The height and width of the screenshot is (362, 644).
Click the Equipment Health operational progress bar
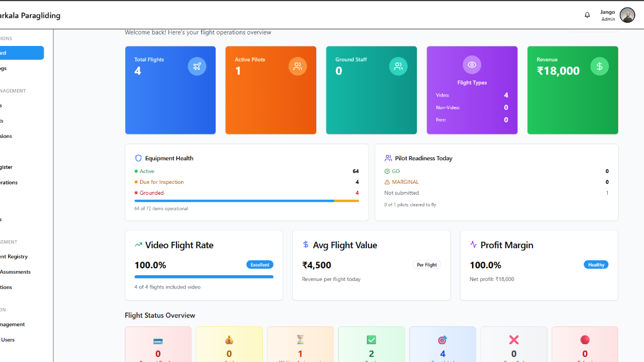coord(246,201)
